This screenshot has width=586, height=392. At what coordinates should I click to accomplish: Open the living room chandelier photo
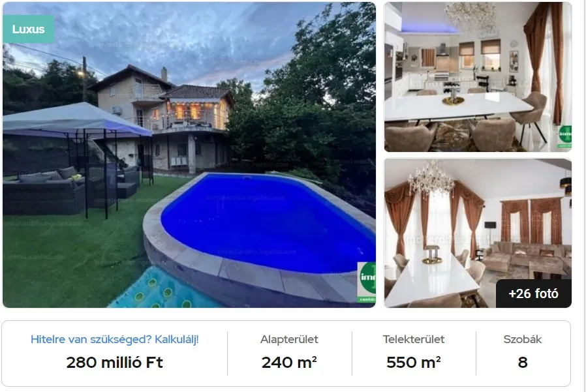(x=478, y=234)
